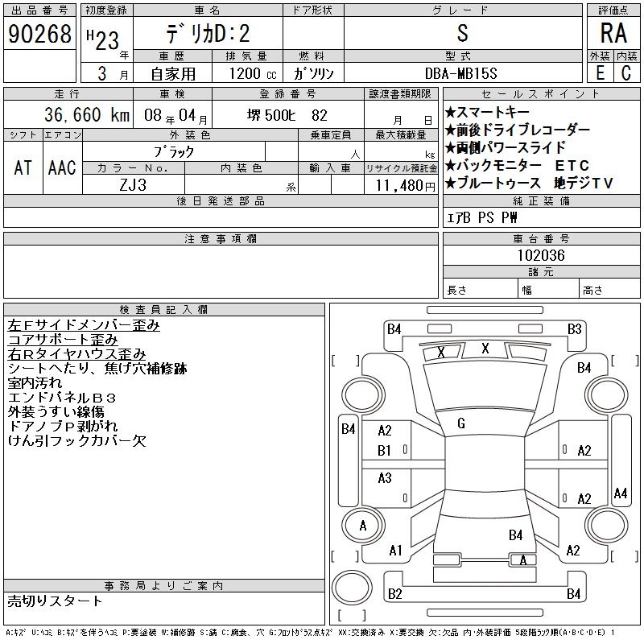Image resolution: width=644 pixels, height=644 pixels.
Task: Click the A4 mark on the side panel
Action: pyautogui.click(x=621, y=493)
